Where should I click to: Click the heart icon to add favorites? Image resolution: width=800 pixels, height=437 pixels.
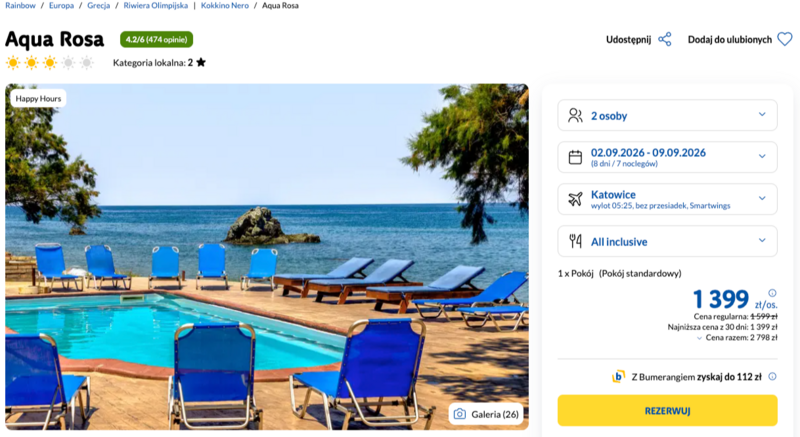pos(785,39)
